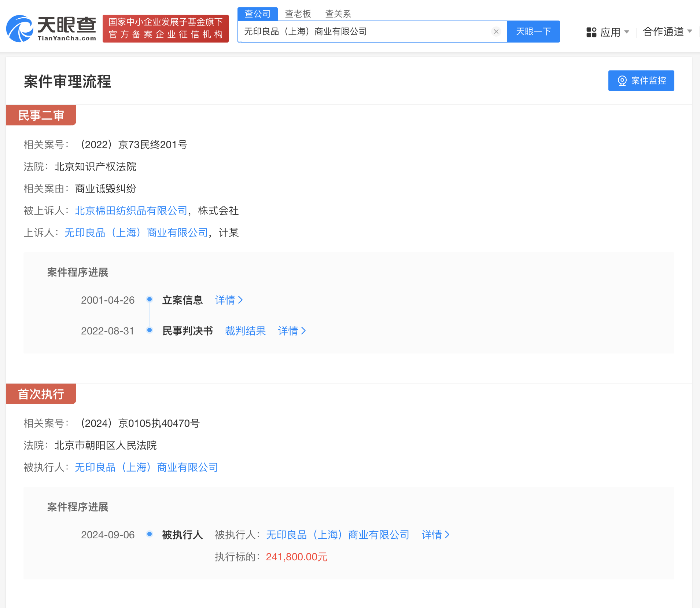The image size is (700, 608).
Task: Expand 裁判结果 details link
Action: pyautogui.click(x=245, y=331)
